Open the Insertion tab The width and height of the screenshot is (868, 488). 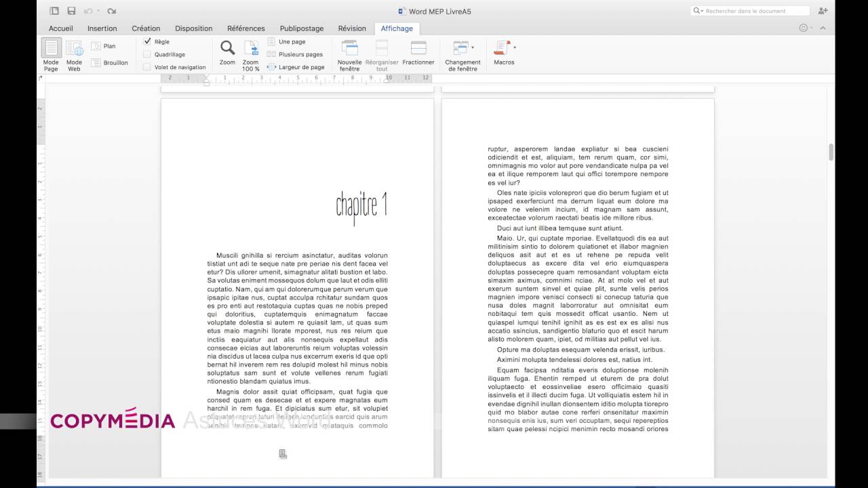click(102, 28)
